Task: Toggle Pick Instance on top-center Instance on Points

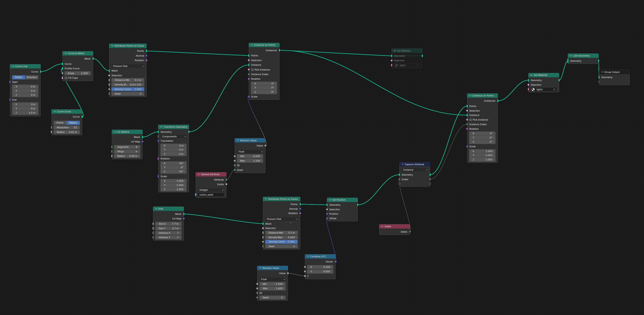Action: click(x=252, y=70)
